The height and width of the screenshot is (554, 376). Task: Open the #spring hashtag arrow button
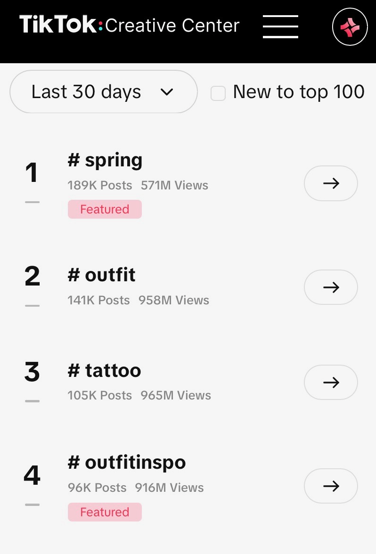pos(331,183)
